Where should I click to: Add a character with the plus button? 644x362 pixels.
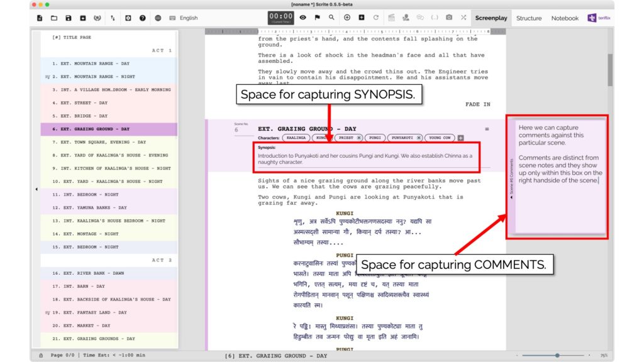coord(460,138)
